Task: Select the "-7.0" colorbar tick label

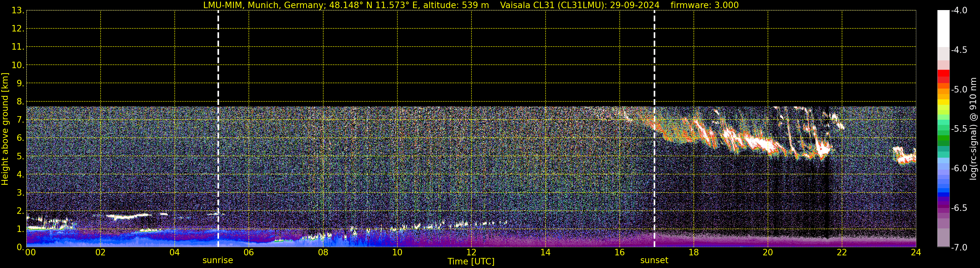Action: point(959,248)
